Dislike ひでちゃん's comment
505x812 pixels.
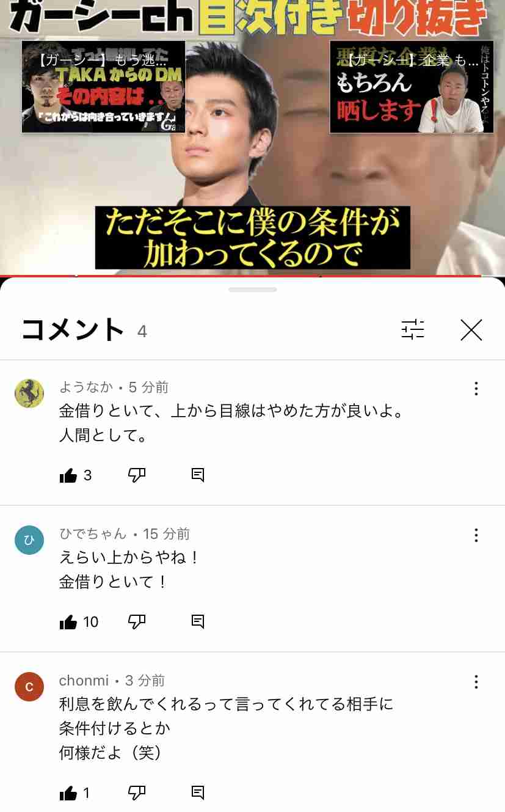(x=137, y=621)
